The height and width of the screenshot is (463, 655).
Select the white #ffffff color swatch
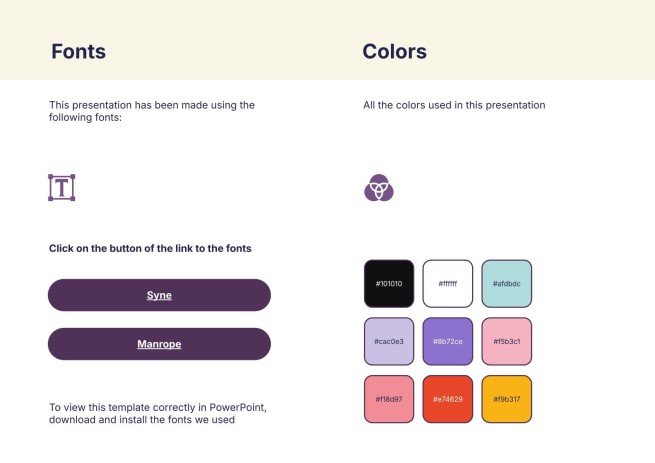coord(447,284)
